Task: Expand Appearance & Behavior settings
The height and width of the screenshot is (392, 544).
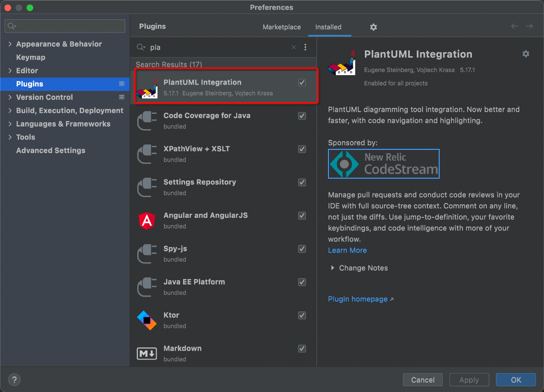Action: coord(10,44)
